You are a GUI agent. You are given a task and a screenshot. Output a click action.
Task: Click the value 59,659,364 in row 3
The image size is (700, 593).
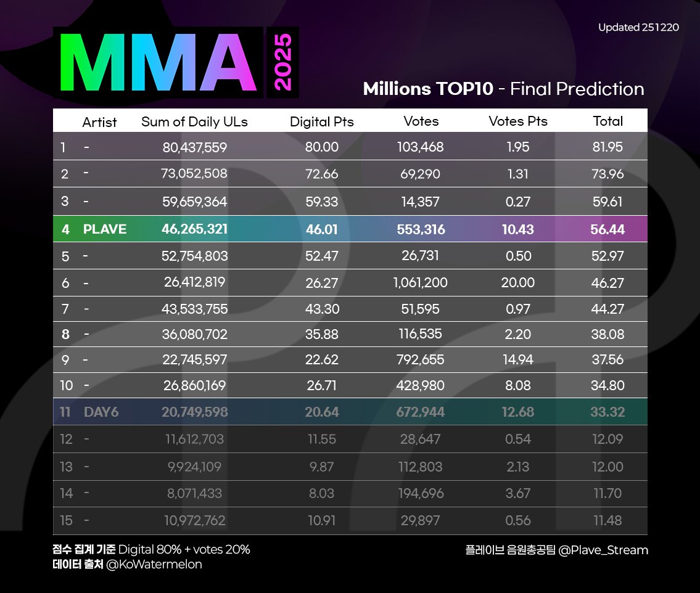pyautogui.click(x=195, y=202)
